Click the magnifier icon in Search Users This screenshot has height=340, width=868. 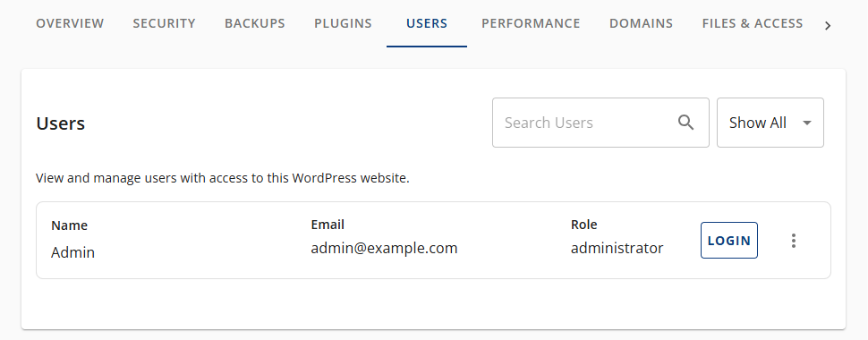pyautogui.click(x=685, y=123)
